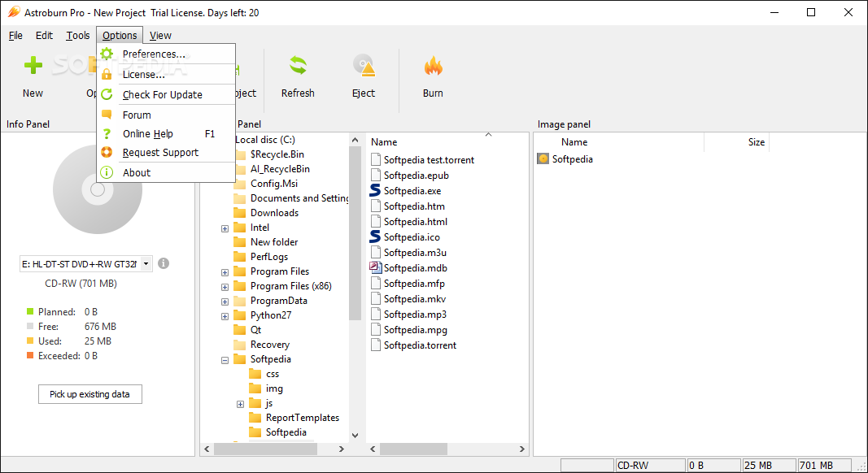Image resolution: width=868 pixels, height=473 pixels.
Task: Open the File menu
Action: [x=15, y=36]
